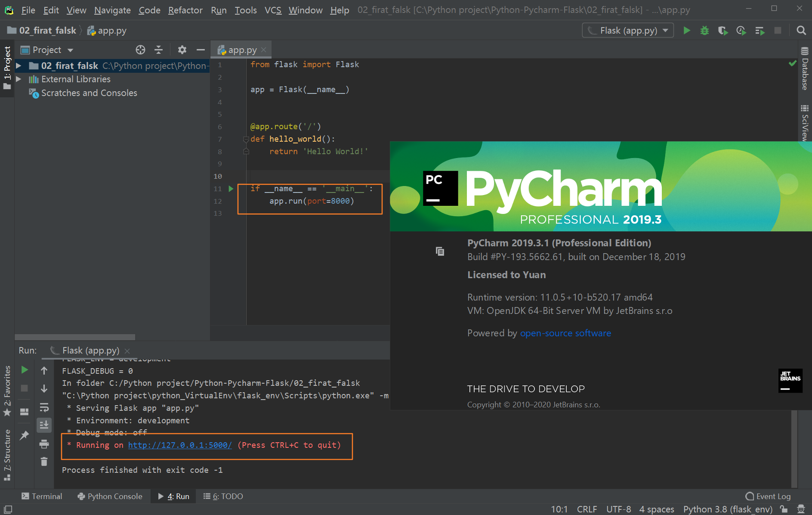This screenshot has width=812, height=515.
Task: Open the Navigate menu
Action: pyautogui.click(x=112, y=10)
